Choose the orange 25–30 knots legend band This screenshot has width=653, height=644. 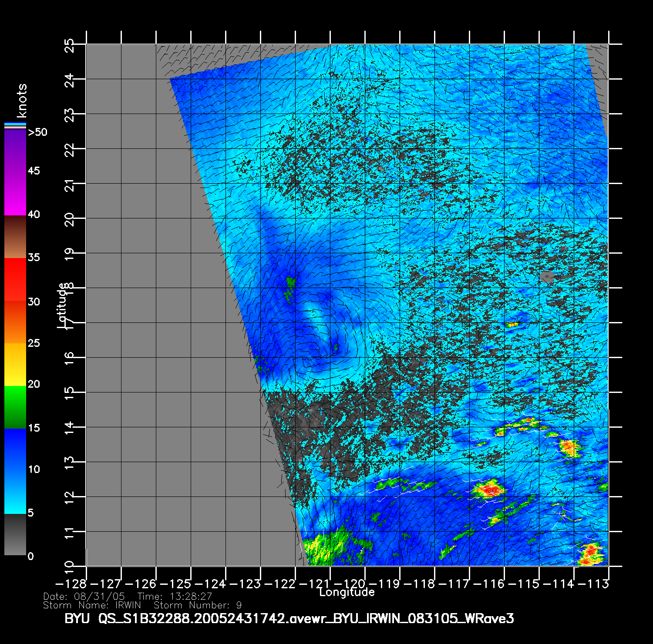click(15, 322)
